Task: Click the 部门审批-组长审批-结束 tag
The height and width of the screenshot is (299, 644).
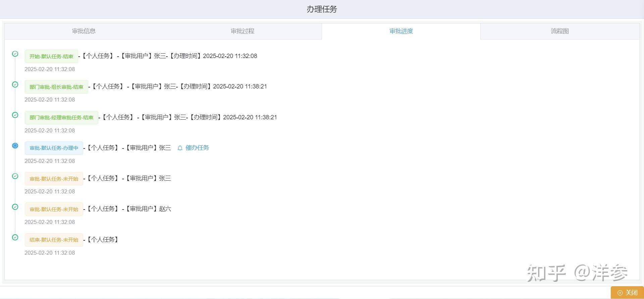Action: [x=56, y=87]
